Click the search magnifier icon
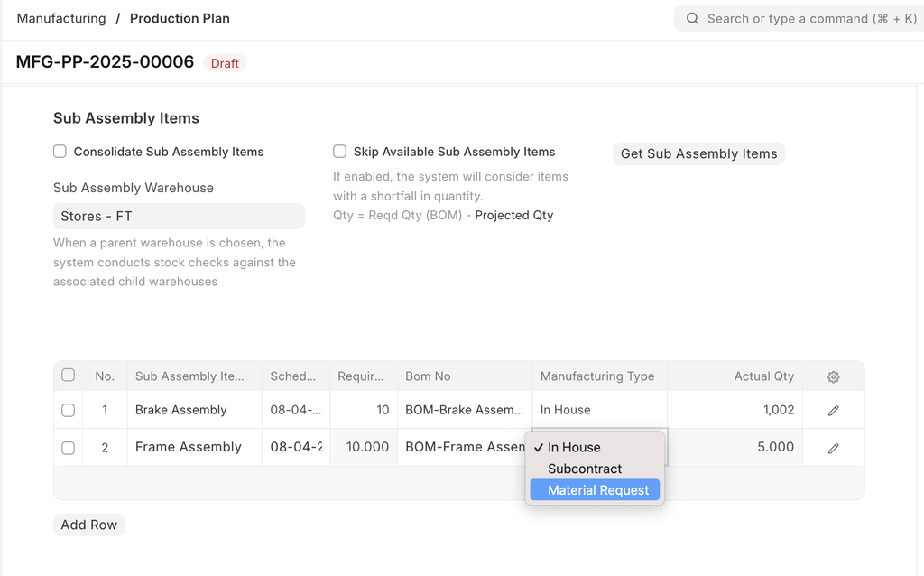 [x=692, y=19]
